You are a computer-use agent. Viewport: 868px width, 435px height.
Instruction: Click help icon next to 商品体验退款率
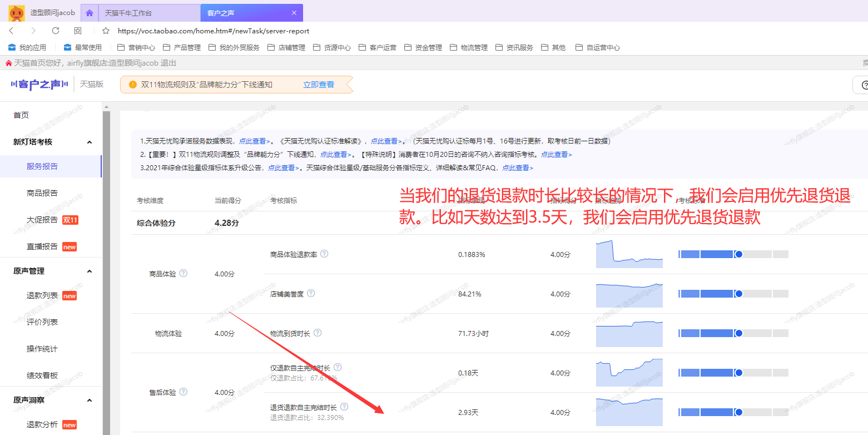pyautogui.click(x=324, y=254)
